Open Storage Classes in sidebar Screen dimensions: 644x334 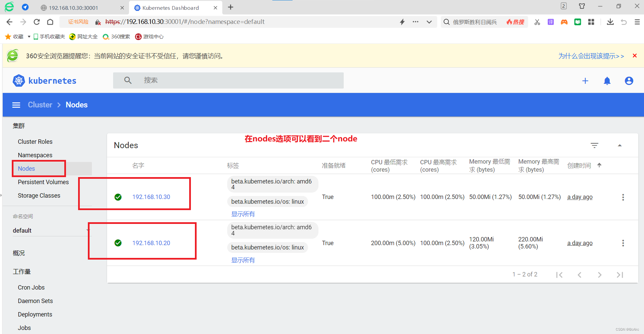pos(39,196)
